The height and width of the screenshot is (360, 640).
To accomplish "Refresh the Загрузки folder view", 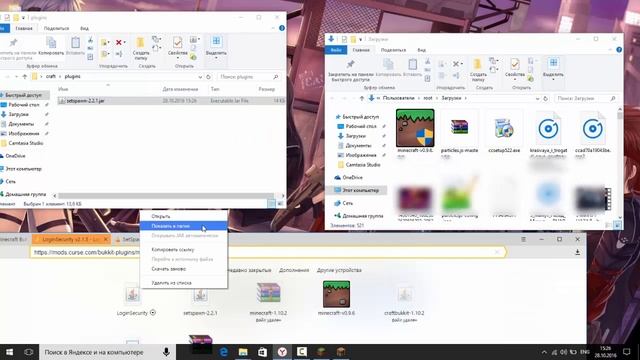I will (545, 98).
